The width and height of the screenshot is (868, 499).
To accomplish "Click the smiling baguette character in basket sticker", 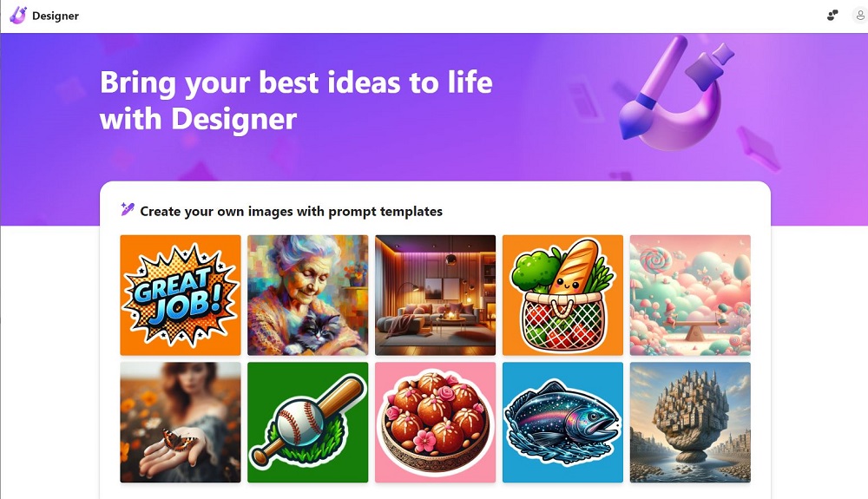I will click(573, 270).
